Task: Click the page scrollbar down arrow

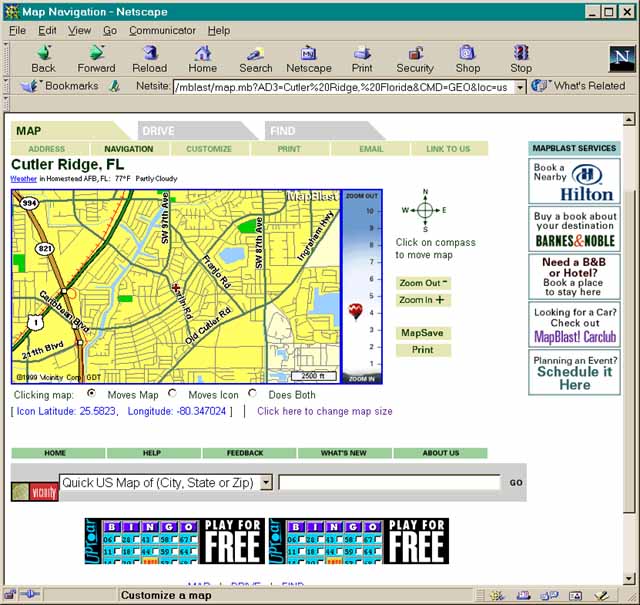Action: [x=629, y=578]
